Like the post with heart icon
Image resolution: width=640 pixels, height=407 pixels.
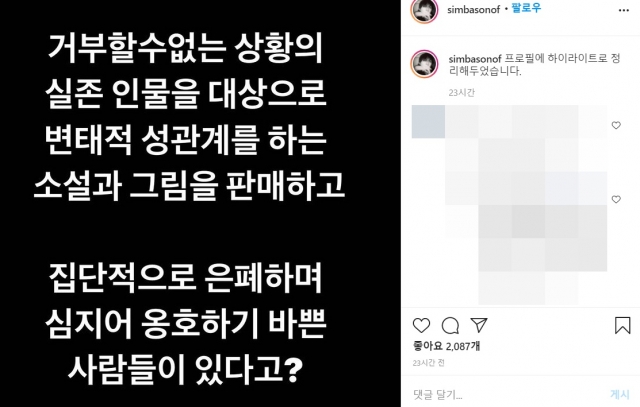(x=421, y=325)
